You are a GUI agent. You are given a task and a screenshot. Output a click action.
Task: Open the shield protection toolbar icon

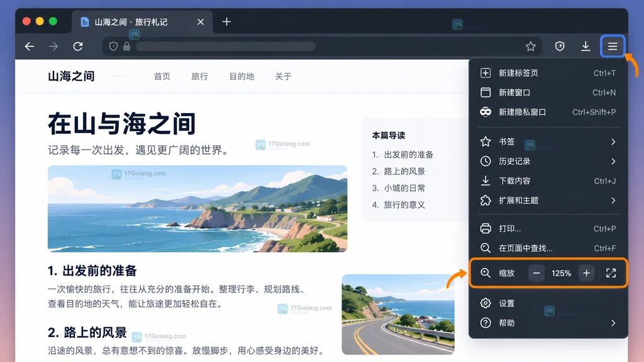(559, 47)
